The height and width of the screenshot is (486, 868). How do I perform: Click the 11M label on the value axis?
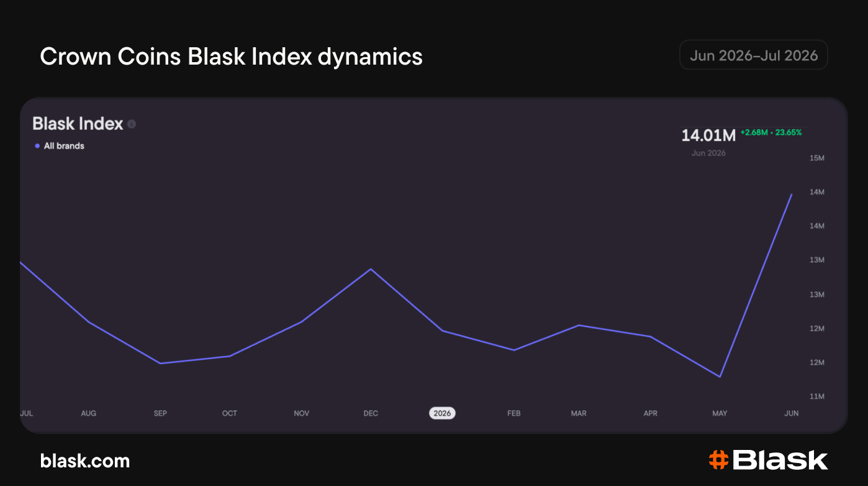click(x=817, y=397)
